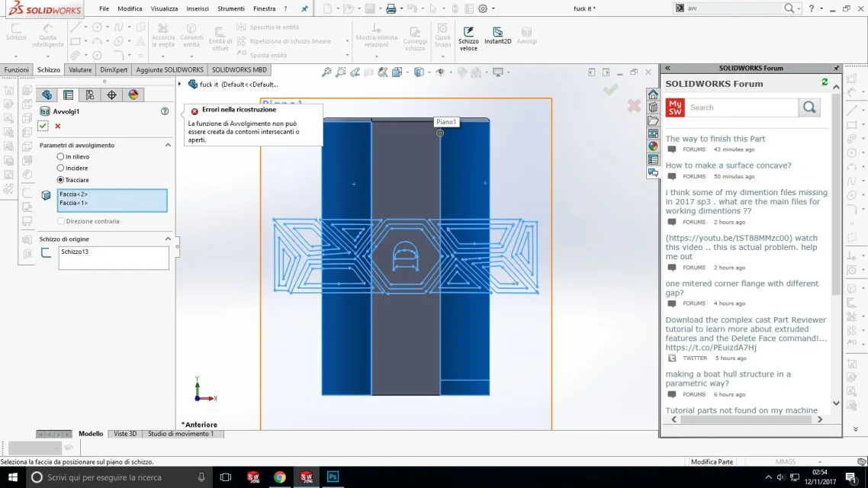Image resolution: width=868 pixels, height=488 pixels.
Task: Switch to the Valutare tab
Action: 80,70
